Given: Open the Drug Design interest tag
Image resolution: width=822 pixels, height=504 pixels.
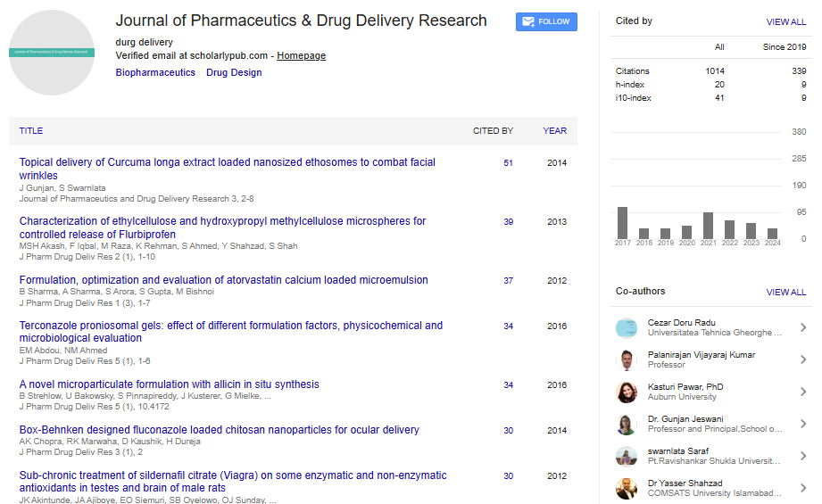Looking at the screenshot, I should click(x=234, y=72).
